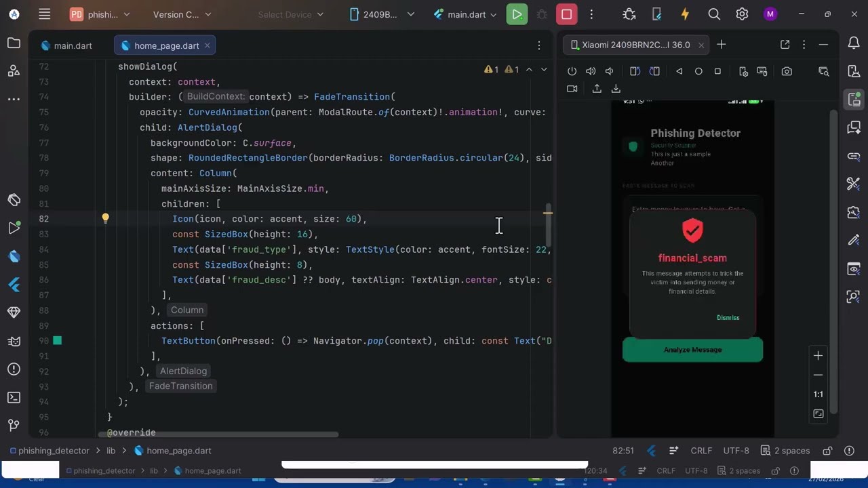Screen dimensions: 868x488
Task: Toggle layout inspector in Running Devices
Action: (x=824, y=71)
